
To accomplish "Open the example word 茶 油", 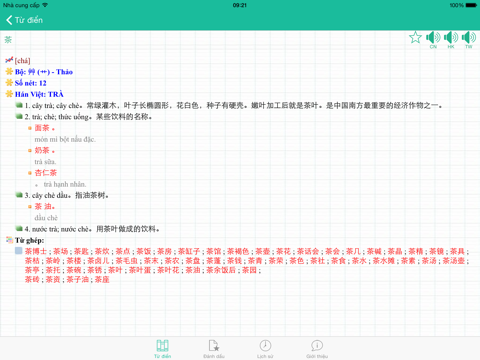I will click(43, 206).
